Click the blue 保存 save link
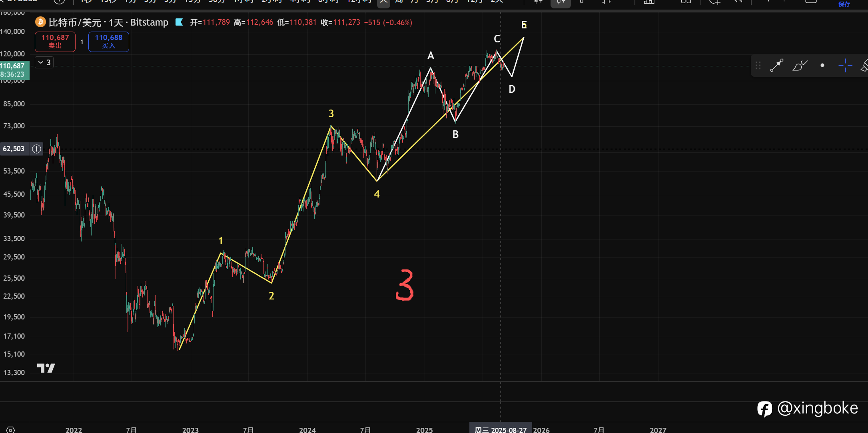The width and height of the screenshot is (868, 433). (844, 4)
